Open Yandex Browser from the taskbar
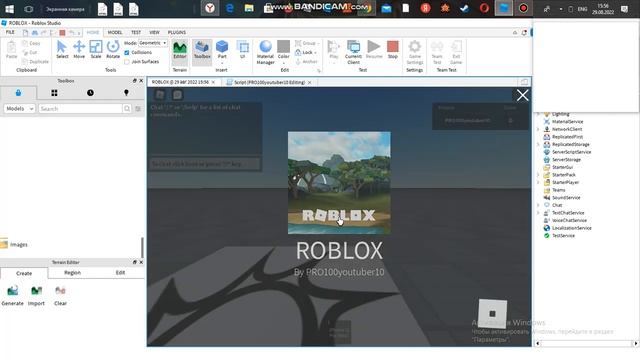The image size is (640, 360). tap(210, 8)
